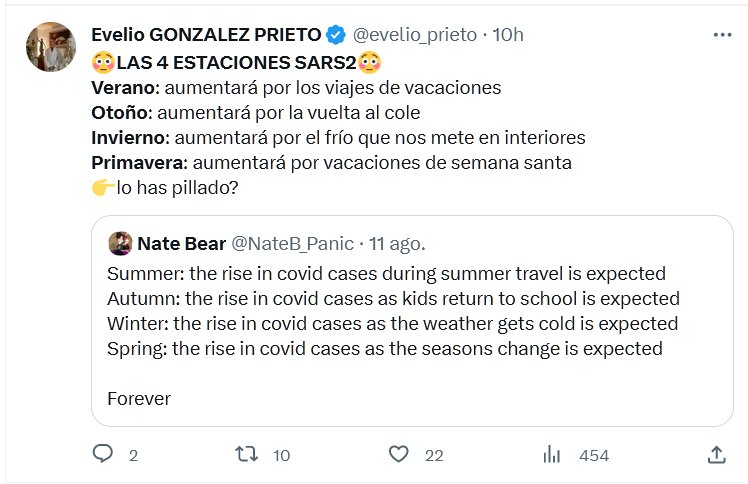Click the 10 reposts count
The image size is (748, 484).
coord(281,456)
